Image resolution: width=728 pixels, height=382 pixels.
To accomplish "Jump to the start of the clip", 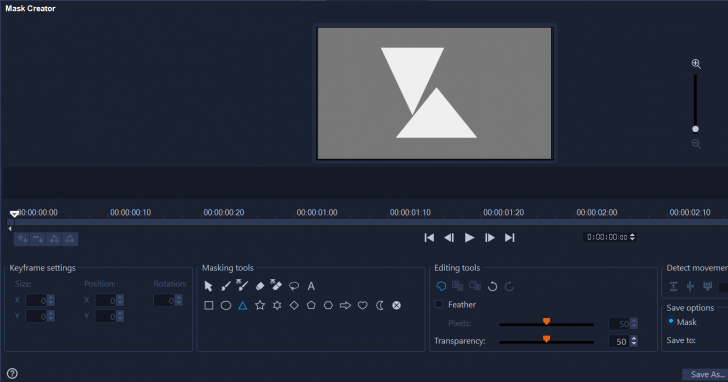I will click(x=429, y=238).
